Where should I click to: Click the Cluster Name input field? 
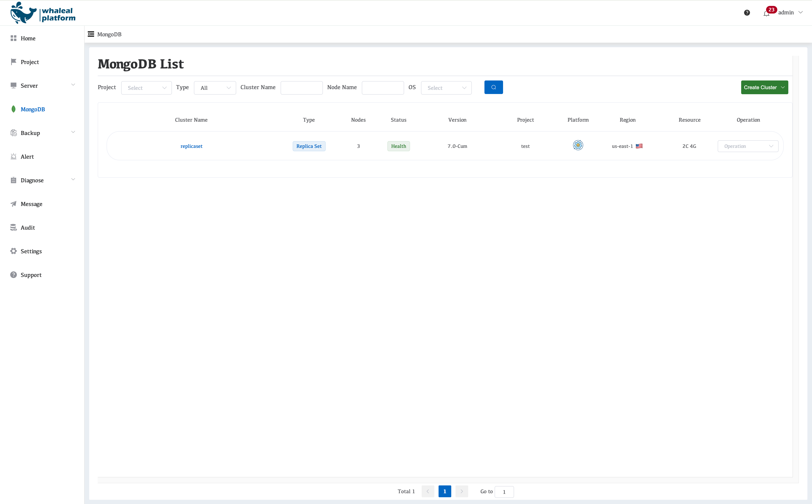[301, 88]
